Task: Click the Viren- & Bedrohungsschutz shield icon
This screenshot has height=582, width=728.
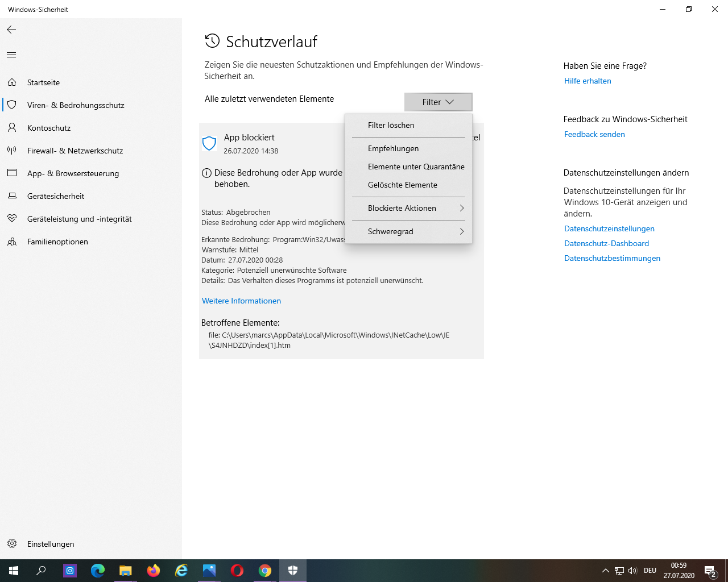Action: tap(12, 105)
